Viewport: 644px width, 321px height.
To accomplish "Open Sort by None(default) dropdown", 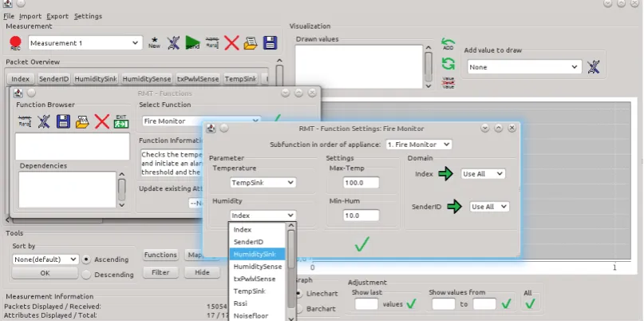I will pyautogui.click(x=45, y=260).
